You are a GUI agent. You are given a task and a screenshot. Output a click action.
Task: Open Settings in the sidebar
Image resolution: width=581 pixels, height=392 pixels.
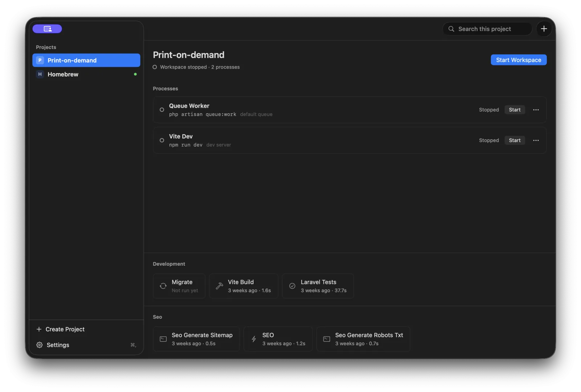(86, 345)
